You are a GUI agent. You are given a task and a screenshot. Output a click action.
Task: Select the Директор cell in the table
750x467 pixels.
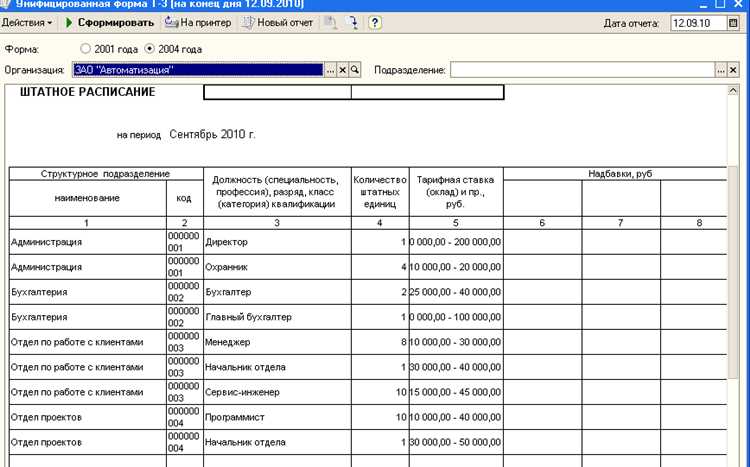pos(277,242)
